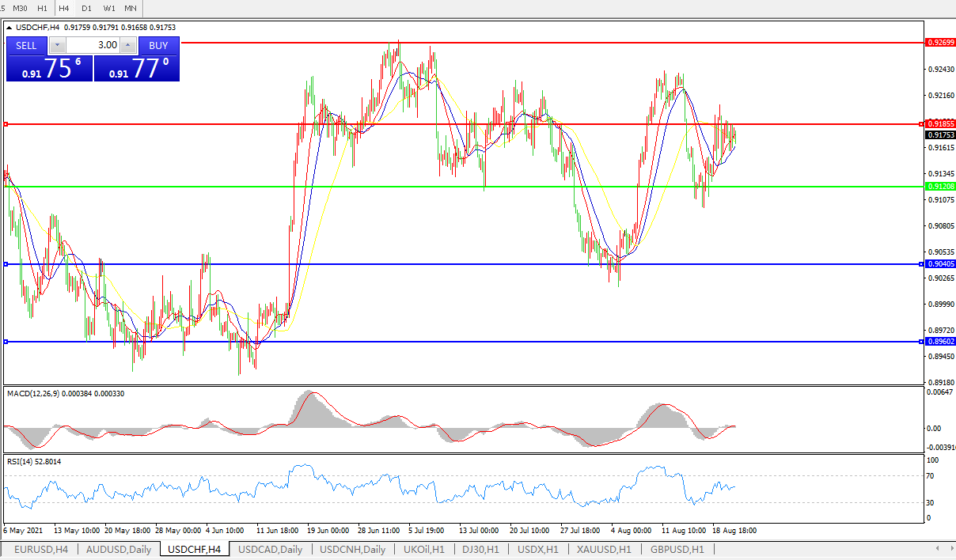Switch to the USDCAD,Daily chart tab
956x560 pixels.
270,549
